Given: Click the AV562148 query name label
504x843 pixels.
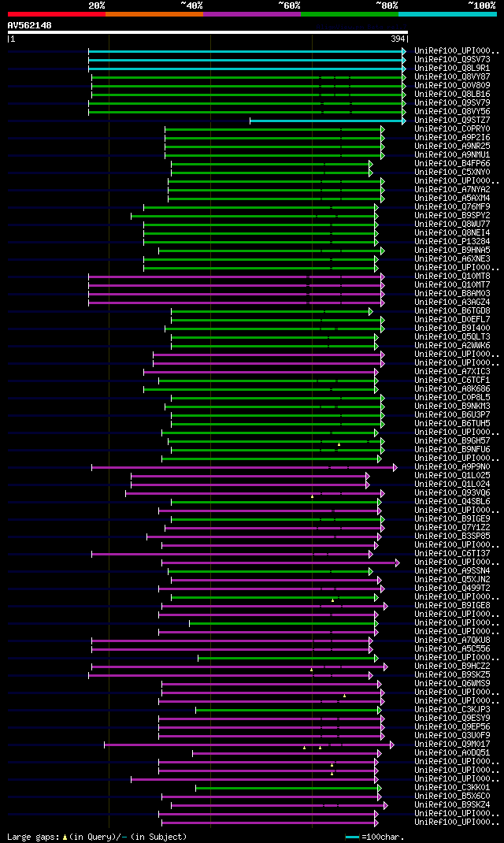Looking at the screenshot, I should pos(30,25).
